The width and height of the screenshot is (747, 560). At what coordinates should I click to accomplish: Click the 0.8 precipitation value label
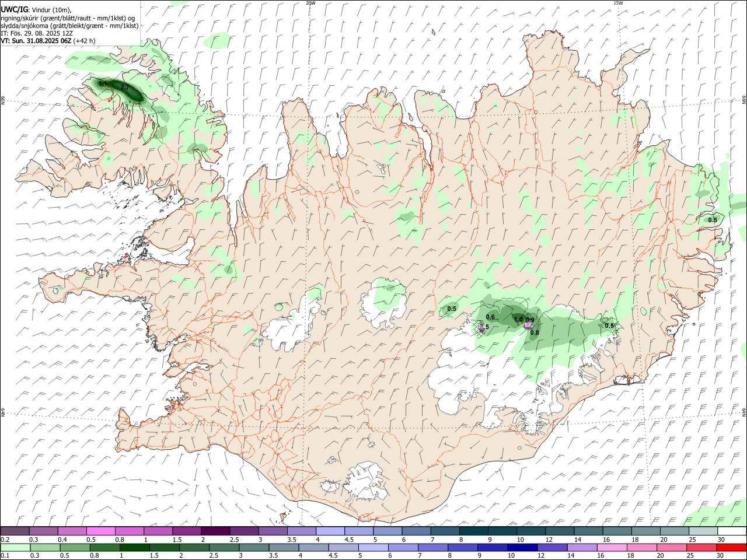(x=534, y=332)
